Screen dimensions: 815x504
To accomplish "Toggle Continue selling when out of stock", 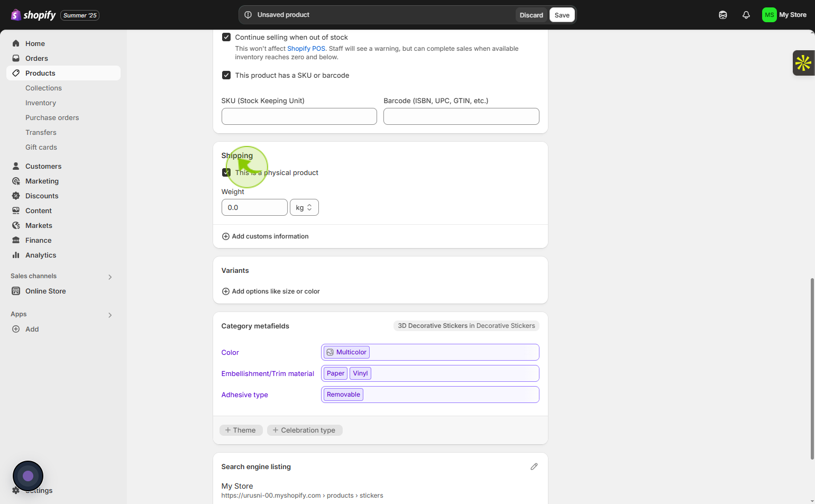I will [226, 37].
